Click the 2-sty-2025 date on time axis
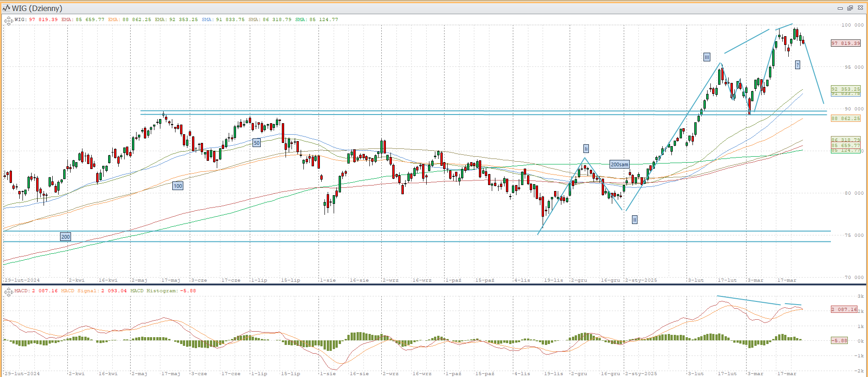Viewport: 868px width, 377px height. click(x=641, y=280)
